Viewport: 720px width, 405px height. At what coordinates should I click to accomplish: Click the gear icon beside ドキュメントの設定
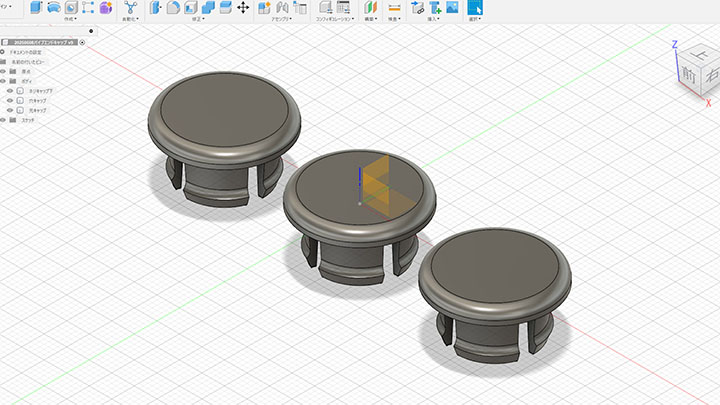tap(3, 52)
